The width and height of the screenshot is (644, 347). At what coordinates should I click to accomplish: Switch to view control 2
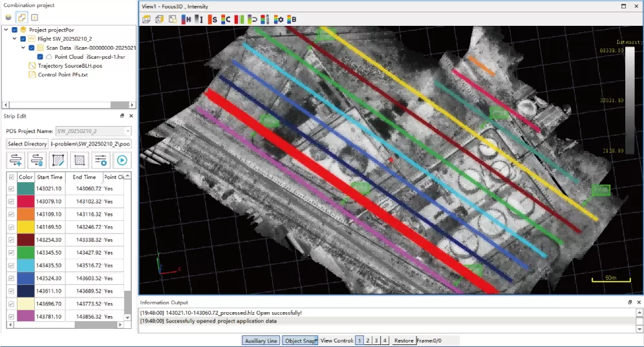368,341
